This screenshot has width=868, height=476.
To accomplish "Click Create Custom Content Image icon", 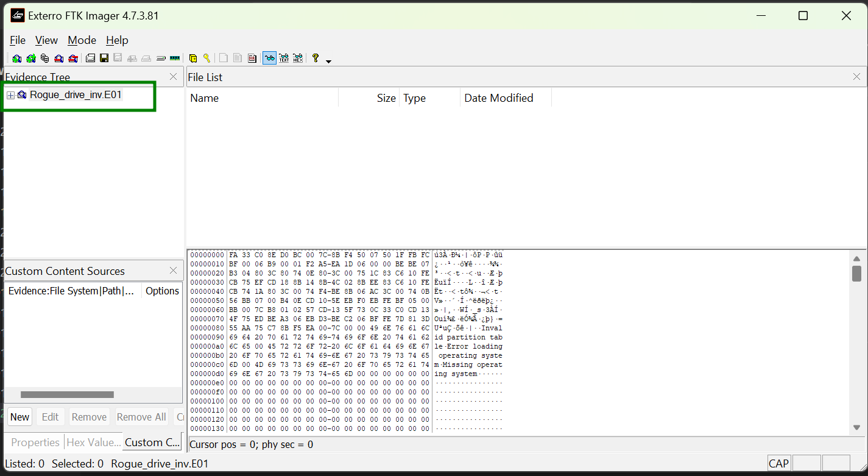I will tap(146, 59).
